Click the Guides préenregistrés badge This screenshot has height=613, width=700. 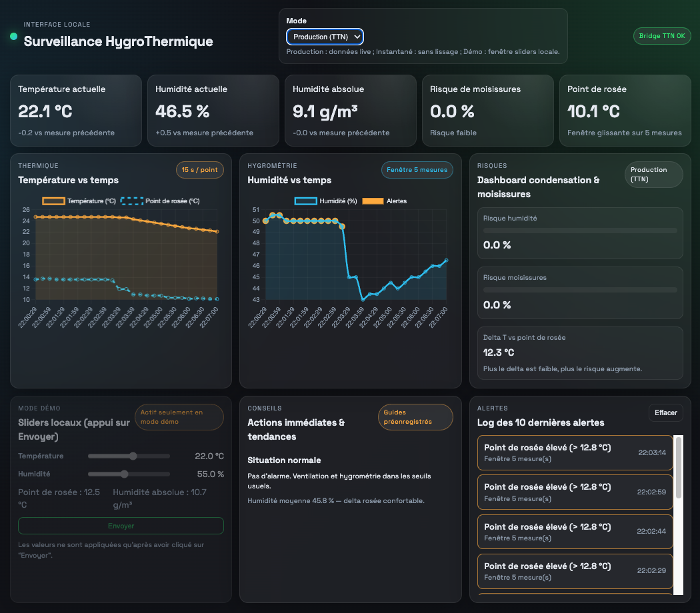point(415,417)
